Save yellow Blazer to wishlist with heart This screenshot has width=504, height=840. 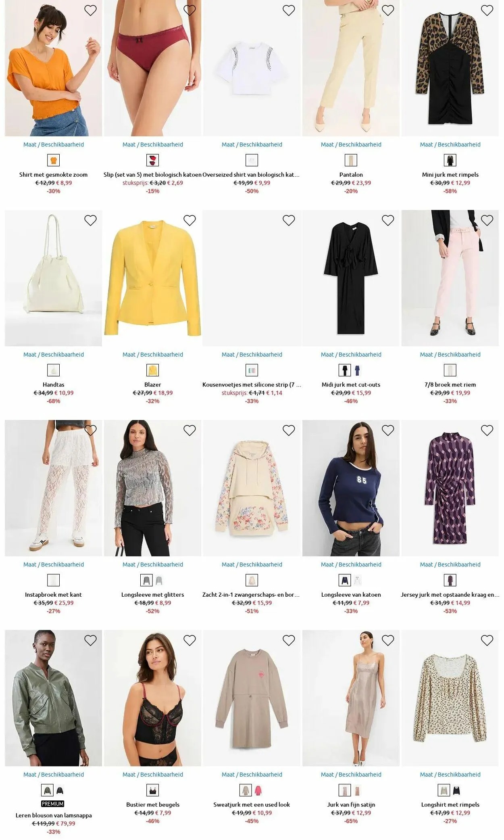pyautogui.click(x=190, y=220)
